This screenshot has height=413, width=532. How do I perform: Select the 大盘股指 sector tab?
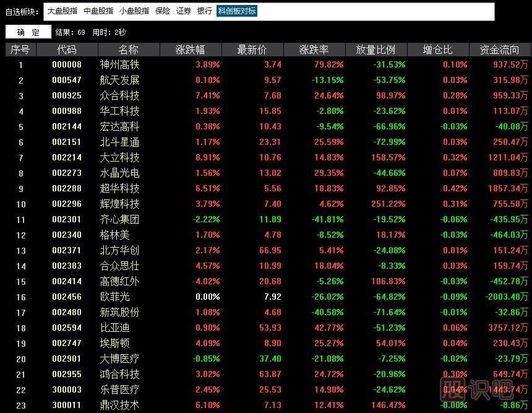tap(62, 11)
